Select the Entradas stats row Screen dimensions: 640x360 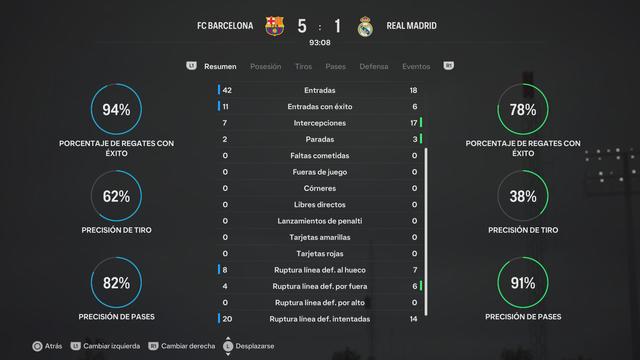pyautogui.click(x=320, y=90)
